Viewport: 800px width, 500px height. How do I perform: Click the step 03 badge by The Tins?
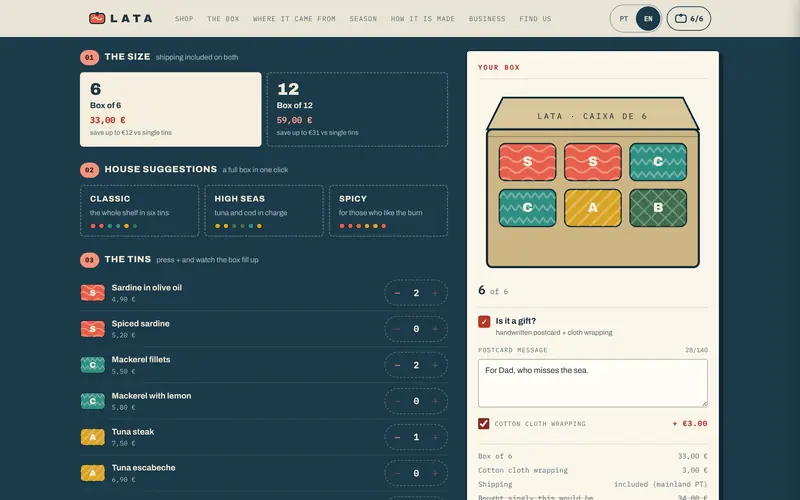pos(89,260)
